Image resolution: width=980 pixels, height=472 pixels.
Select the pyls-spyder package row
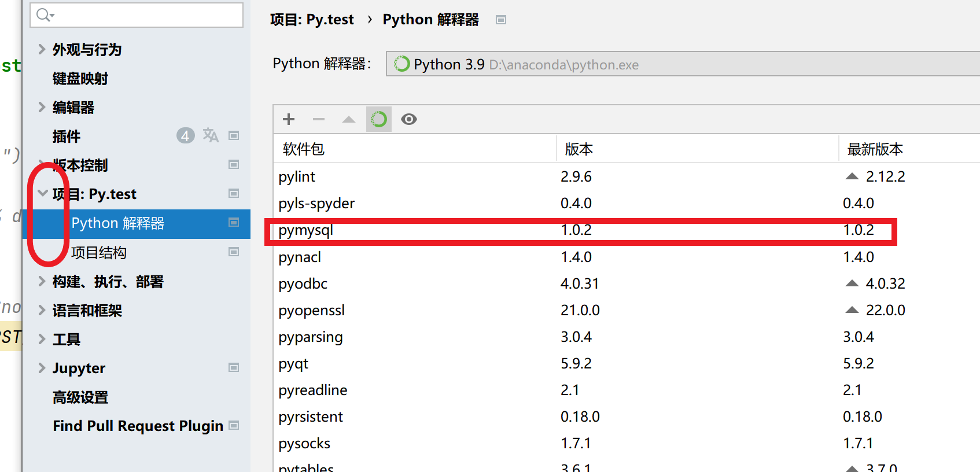(627, 203)
